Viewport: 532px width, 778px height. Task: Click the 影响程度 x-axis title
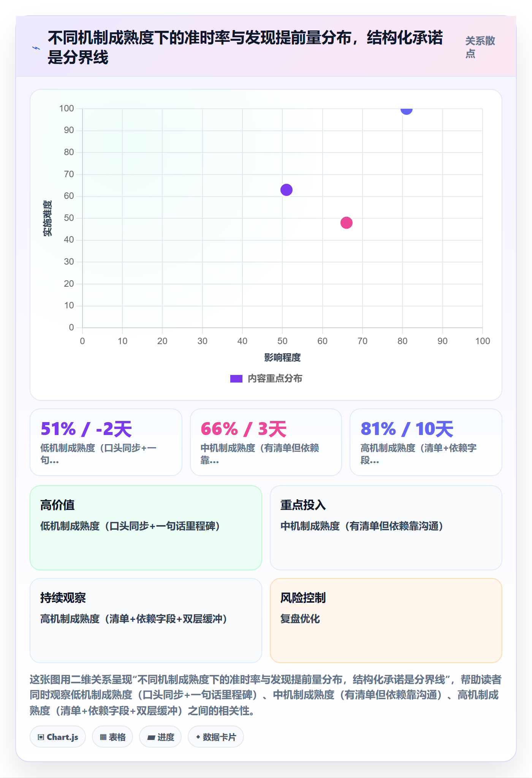282,357
